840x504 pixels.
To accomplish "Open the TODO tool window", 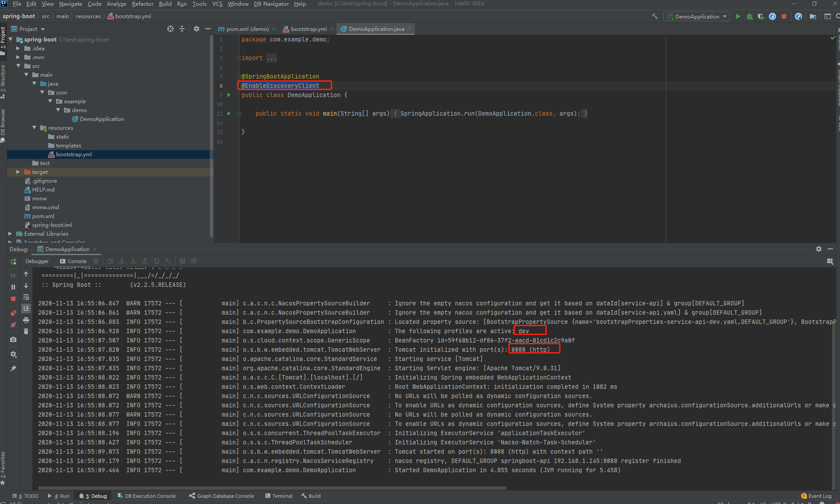I will pos(26,496).
